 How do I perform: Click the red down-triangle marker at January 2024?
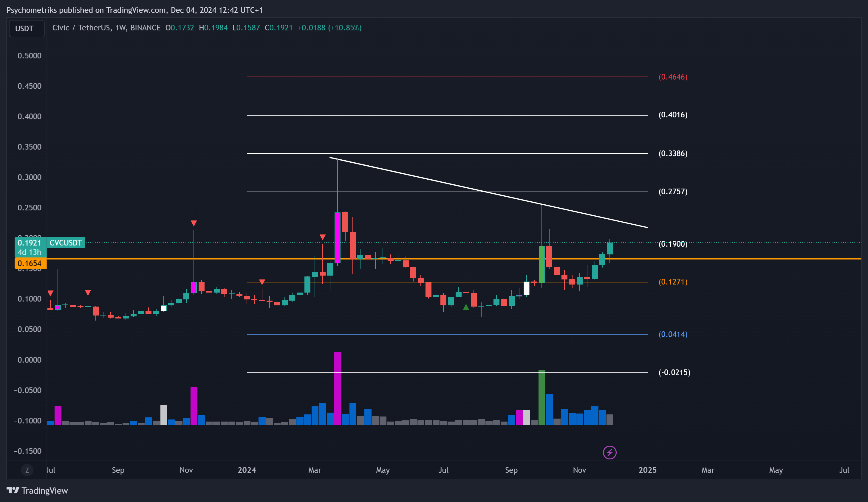click(x=262, y=282)
